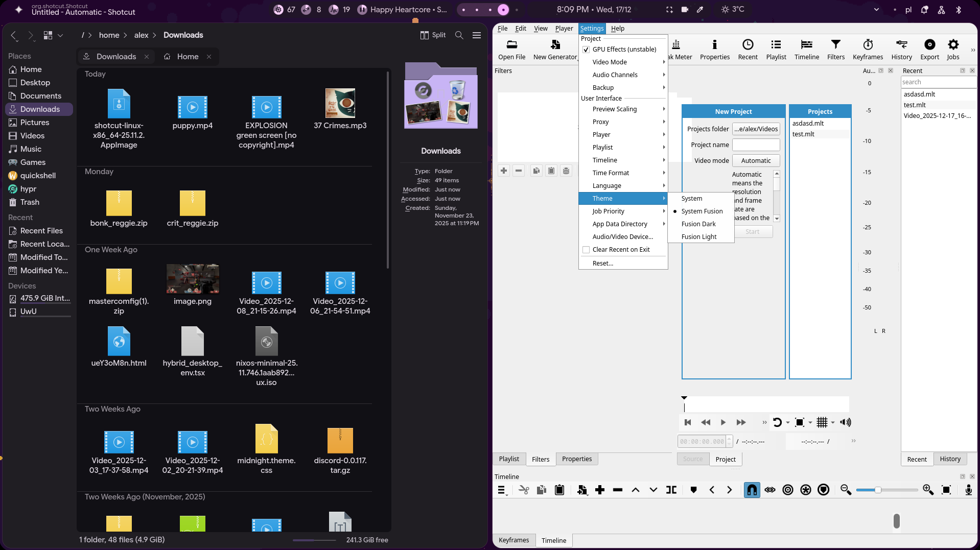The image size is (980, 550).
Task: Adjust the timeline zoom slider
Action: click(877, 490)
